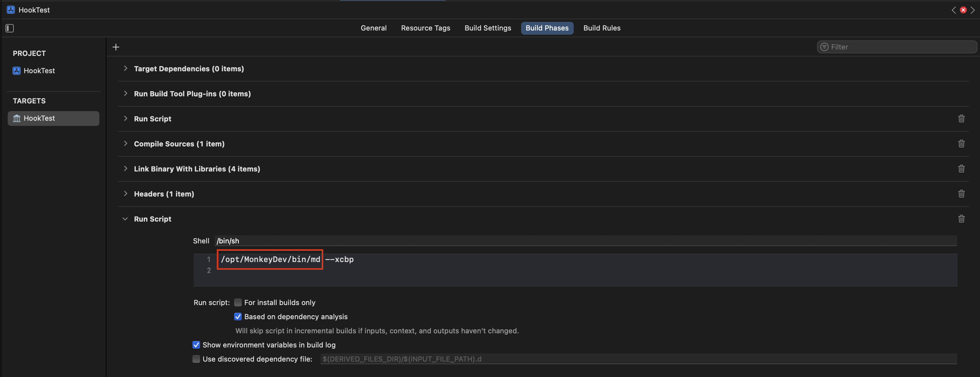Screen dimensions: 980x377
Task: Uncheck Based on dependency analysis
Action: click(238, 316)
